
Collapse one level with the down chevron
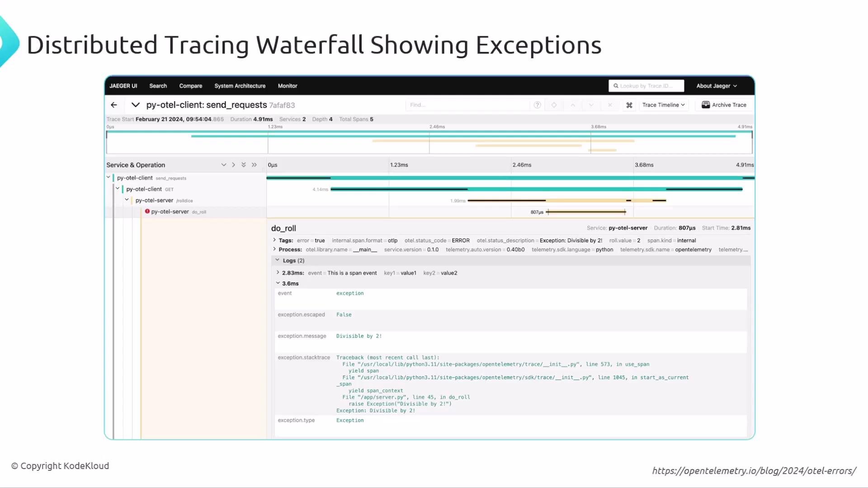[x=223, y=165]
